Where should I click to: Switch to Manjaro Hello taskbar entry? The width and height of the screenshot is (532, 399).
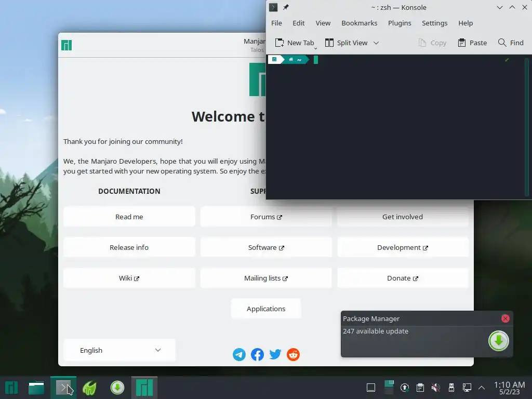click(x=144, y=388)
